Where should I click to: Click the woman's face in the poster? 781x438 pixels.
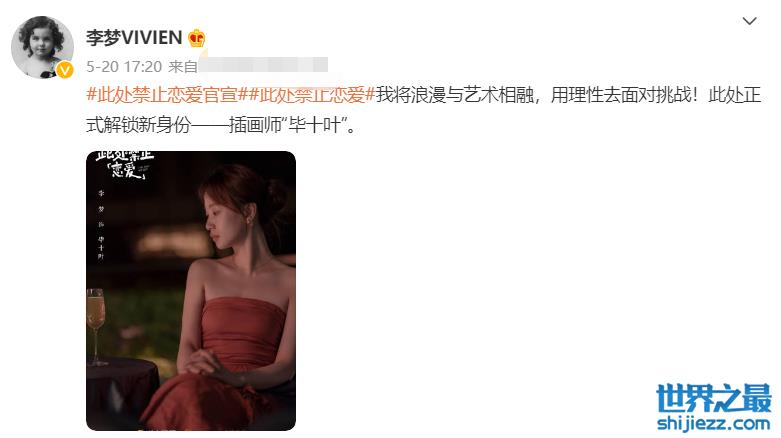222,217
